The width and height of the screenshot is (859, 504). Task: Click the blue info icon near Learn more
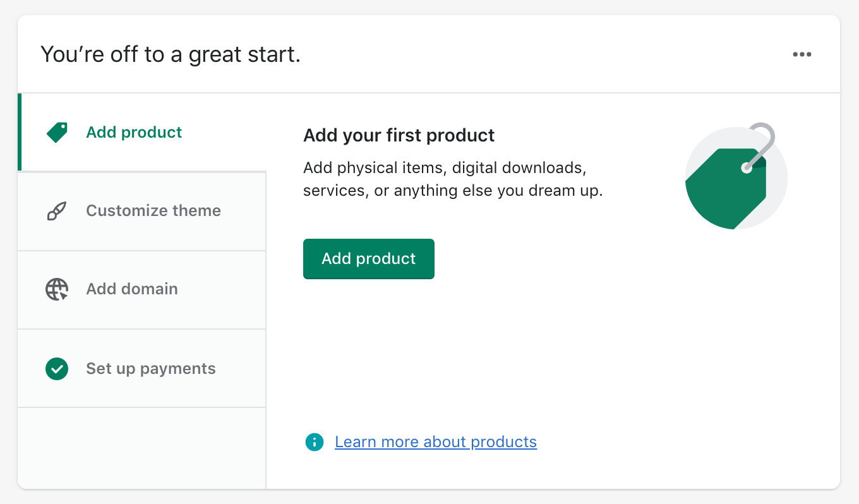(x=314, y=442)
